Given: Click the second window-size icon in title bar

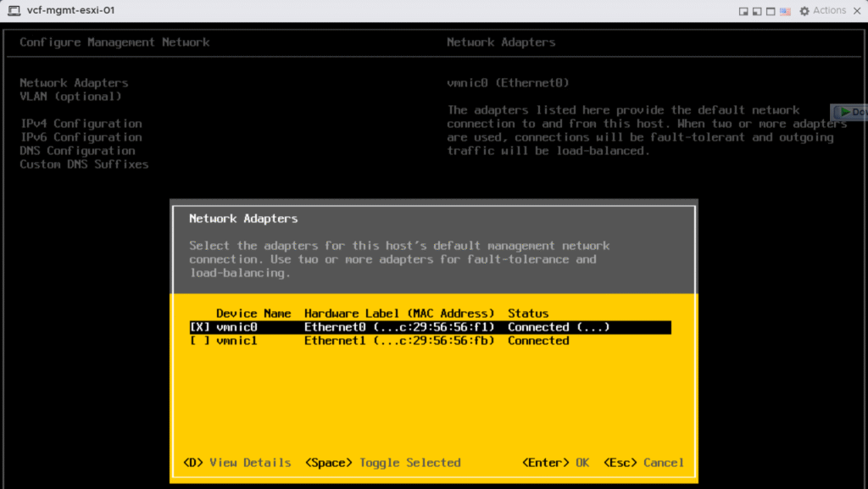Looking at the screenshot, I should pyautogui.click(x=757, y=11).
